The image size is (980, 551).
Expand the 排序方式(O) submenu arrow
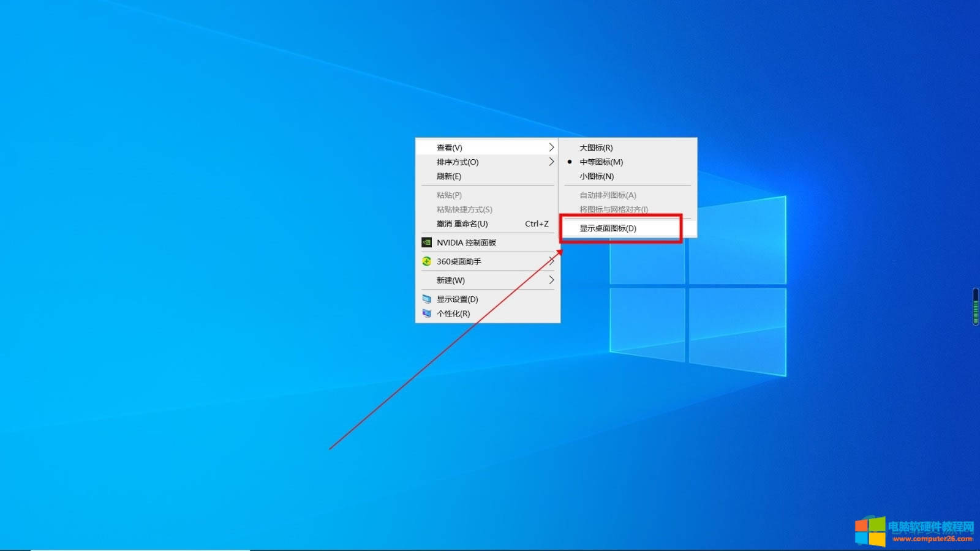pos(551,162)
